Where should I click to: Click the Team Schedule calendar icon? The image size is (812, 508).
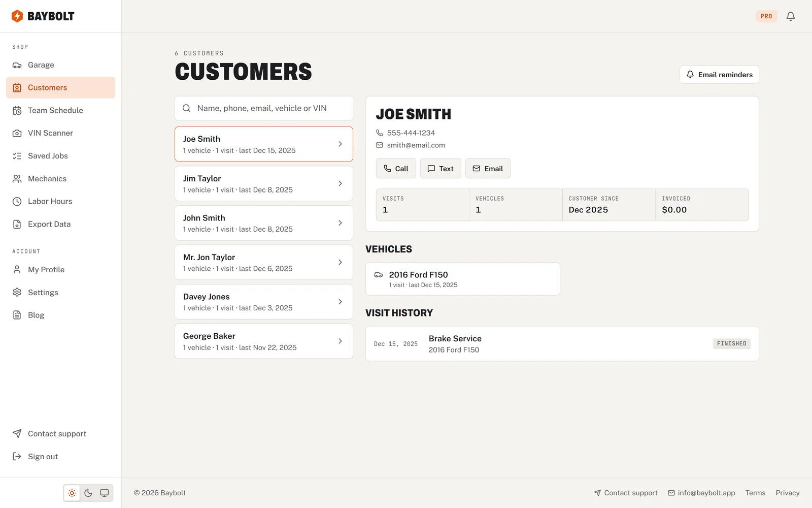click(x=17, y=110)
